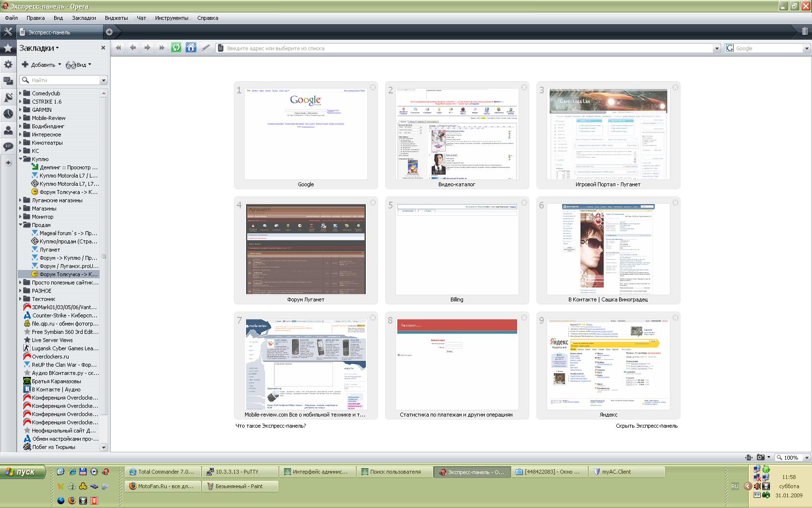The image size is (812, 508).
Task: Select the Bookmarks star panel icon
Action: pos(8,48)
